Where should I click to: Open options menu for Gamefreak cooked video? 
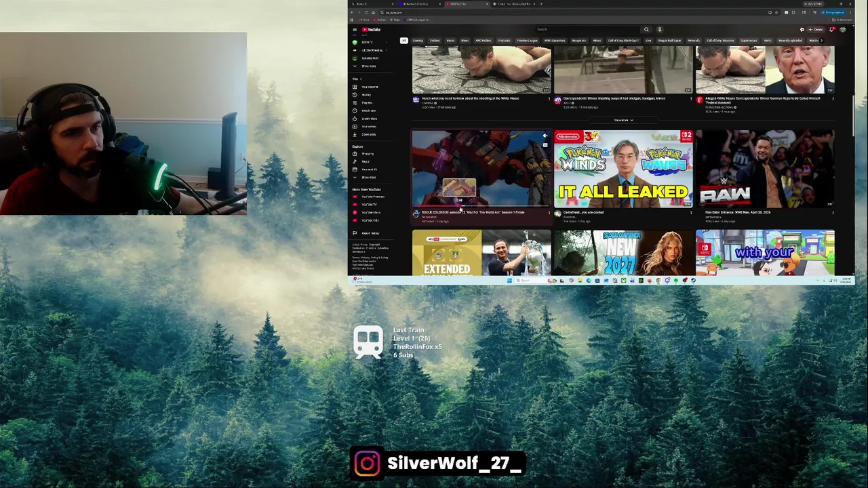691,213
